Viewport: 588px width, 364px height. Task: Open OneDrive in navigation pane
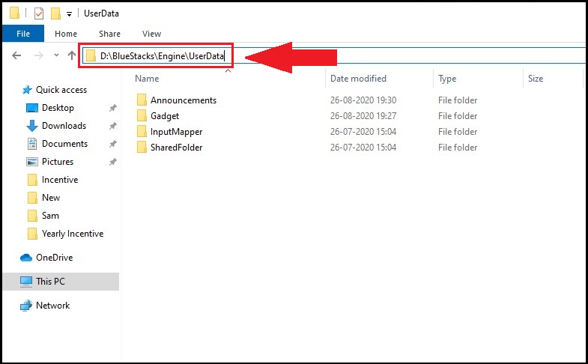55,258
